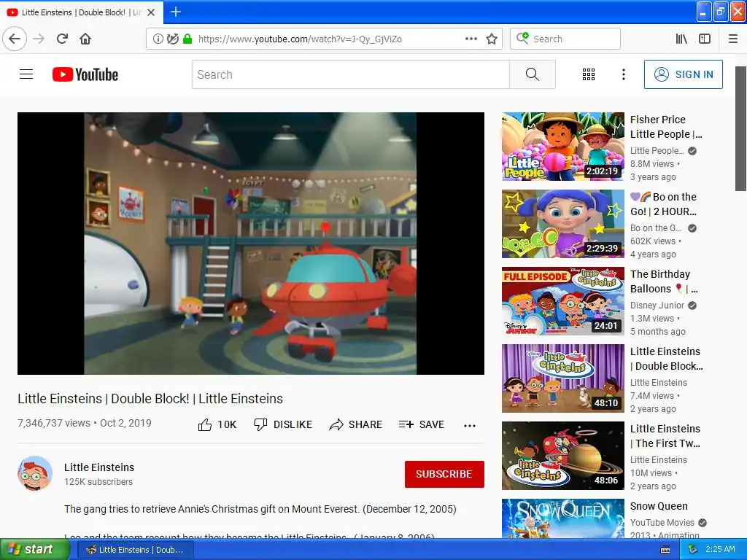Reload the page with the refresh icon
The height and width of the screenshot is (560, 747).
[x=62, y=39]
